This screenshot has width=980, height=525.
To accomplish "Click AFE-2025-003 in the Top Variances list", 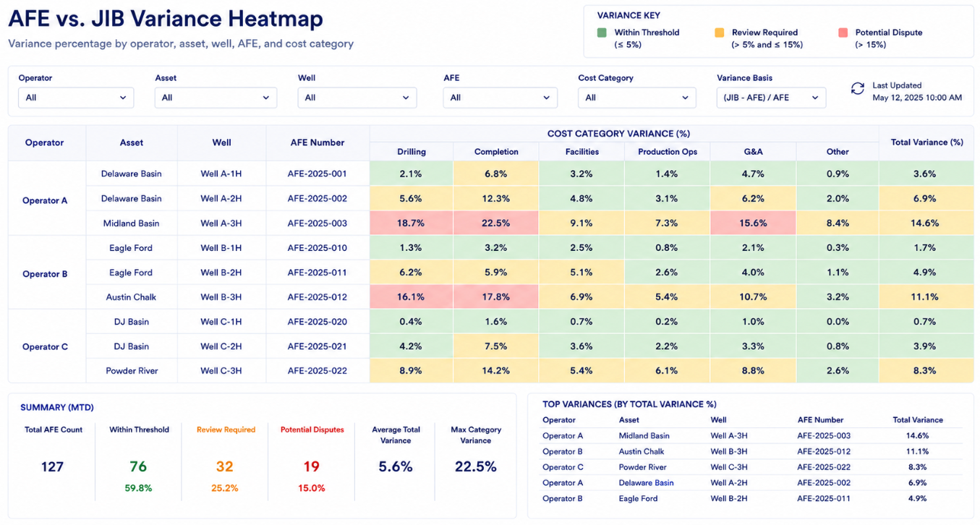I will [824, 436].
